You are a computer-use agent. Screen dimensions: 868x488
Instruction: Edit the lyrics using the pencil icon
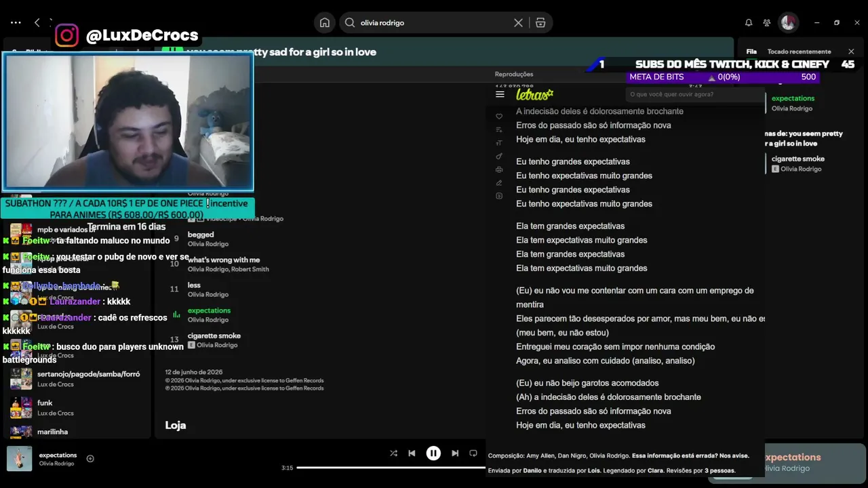pyautogui.click(x=499, y=182)
